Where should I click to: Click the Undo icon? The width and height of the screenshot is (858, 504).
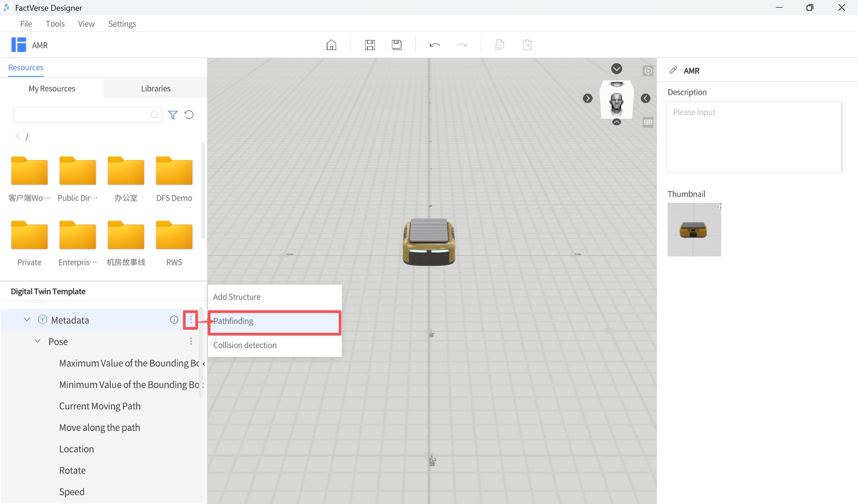[434, 45]
